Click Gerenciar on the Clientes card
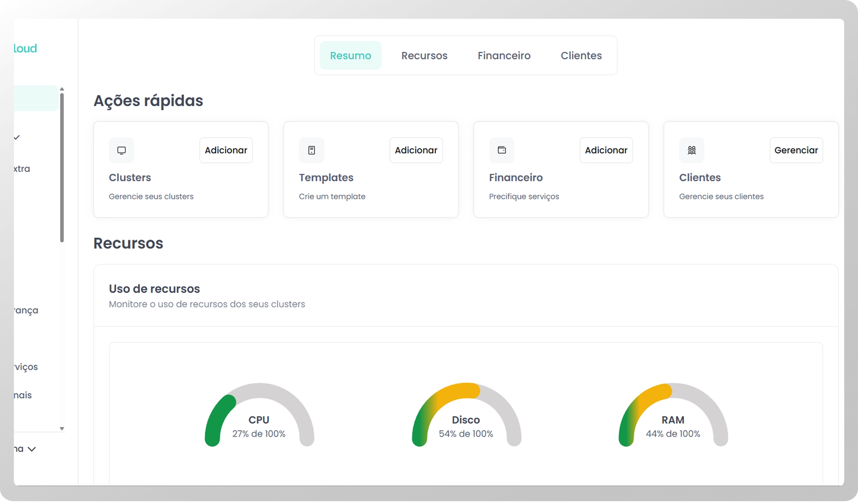This screenshot has width=858, height=504. [x=796, y=150]
